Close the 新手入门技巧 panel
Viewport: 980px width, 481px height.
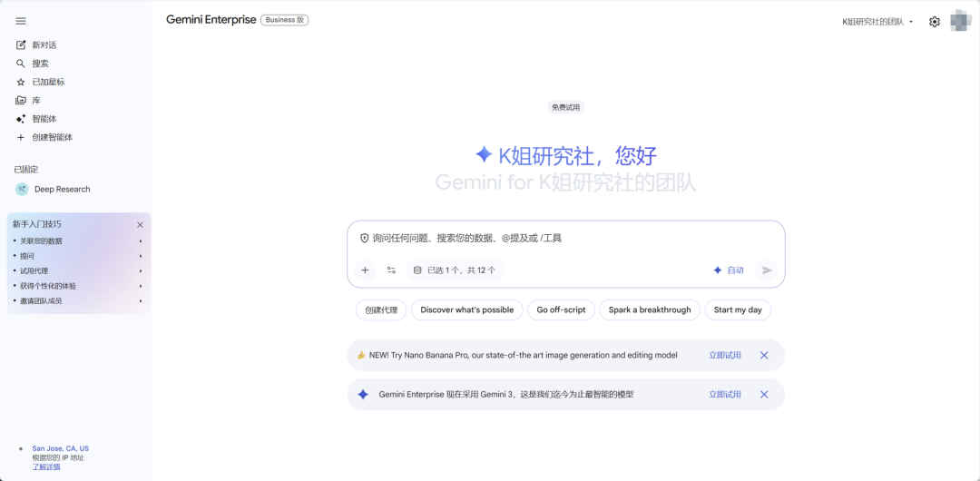[x=140, y=224]
